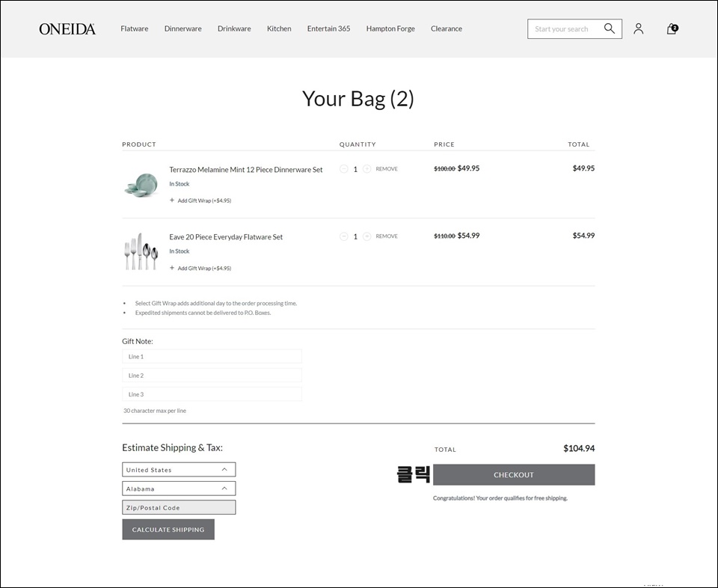The image size is (718, 588).
Task: Click the '30 character max per line' note
Action: click(x=155, y=411)
